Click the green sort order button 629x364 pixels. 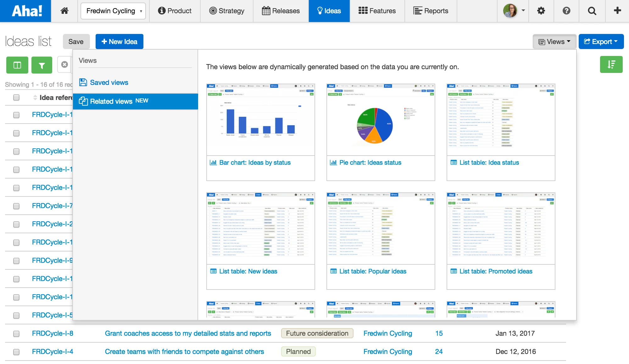click(x=611, y=64)
